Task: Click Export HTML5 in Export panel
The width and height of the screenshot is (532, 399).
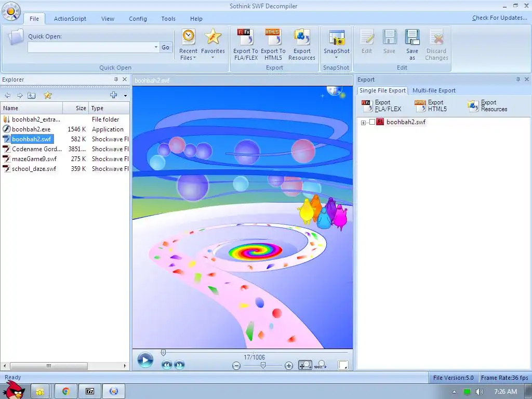Action: click(x=431, y=106)
